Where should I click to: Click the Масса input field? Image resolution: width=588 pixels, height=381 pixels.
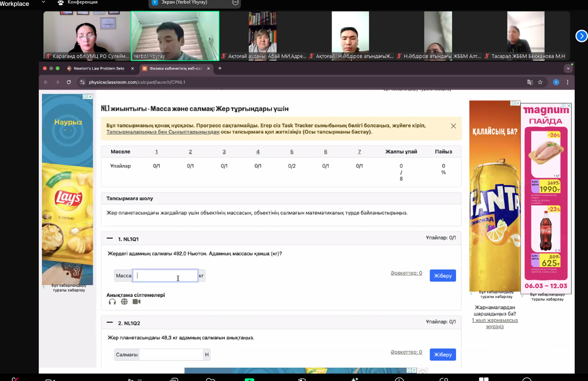165,276
